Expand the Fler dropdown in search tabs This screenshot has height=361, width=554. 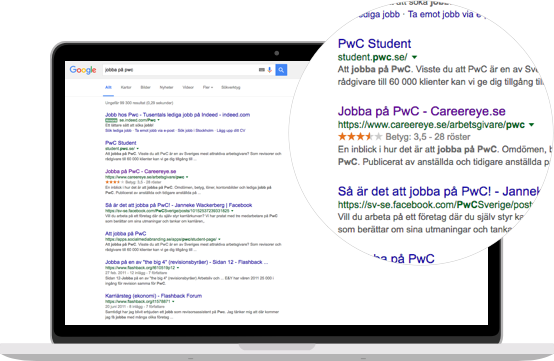click(208, 87)
